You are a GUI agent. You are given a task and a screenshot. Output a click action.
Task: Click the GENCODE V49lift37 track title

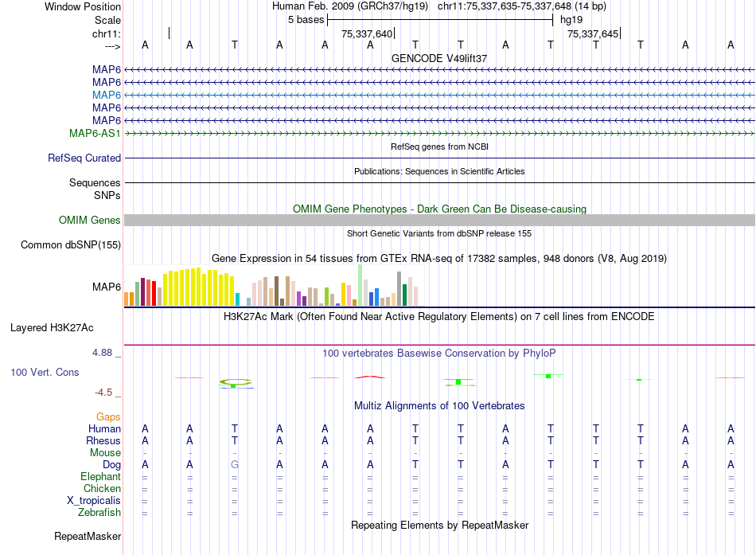pyautogui.click(x=438, y=58)
